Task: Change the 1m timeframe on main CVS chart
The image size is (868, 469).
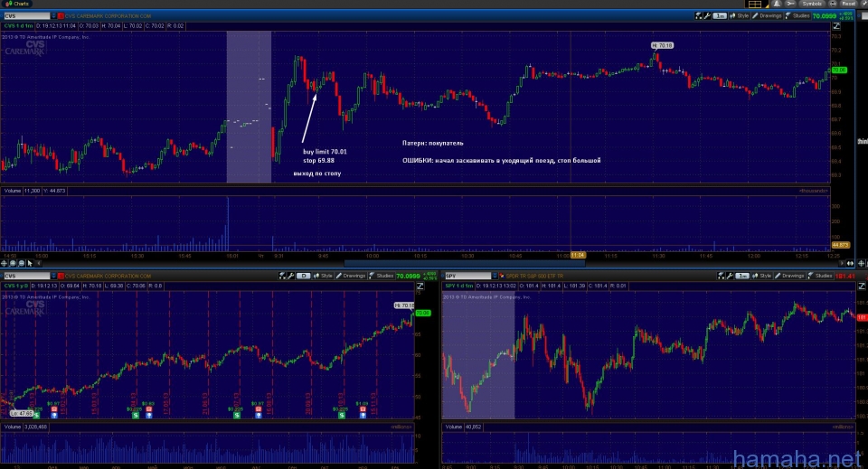Action: coord(720,16)
